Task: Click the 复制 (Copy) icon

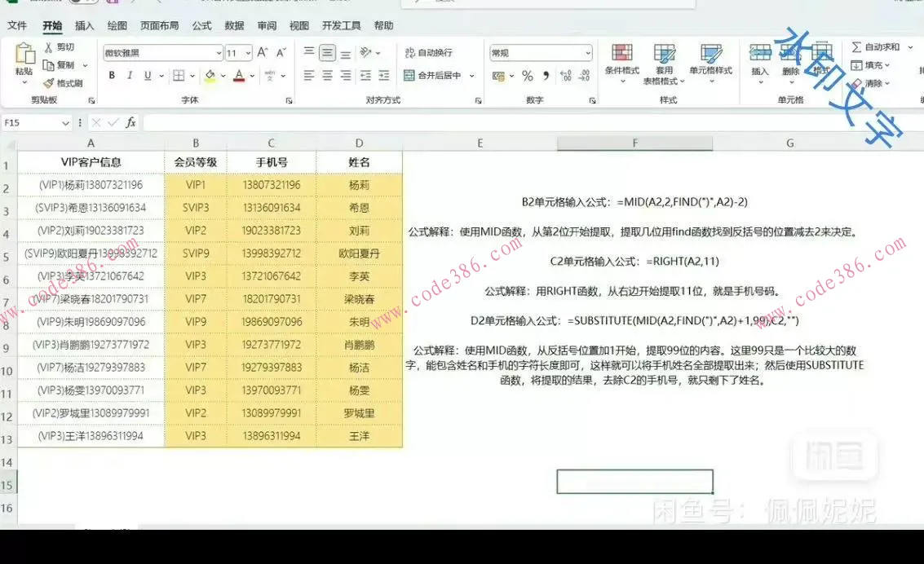Action: coord(54,66)
